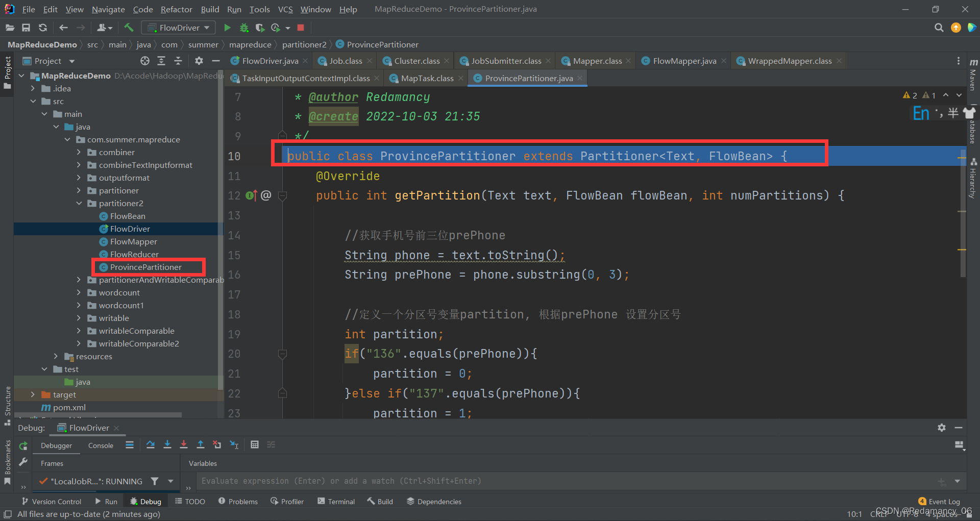The image size is (980, 521).
Task: Rerun FlowDriver in the Debug panel
Action: coord(23,446)
